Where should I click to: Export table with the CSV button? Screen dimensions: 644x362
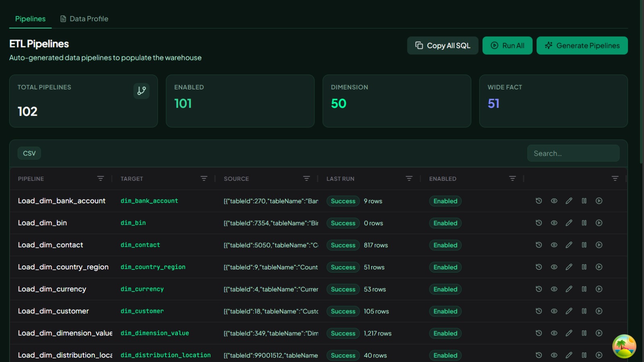[x=29, y=153]
